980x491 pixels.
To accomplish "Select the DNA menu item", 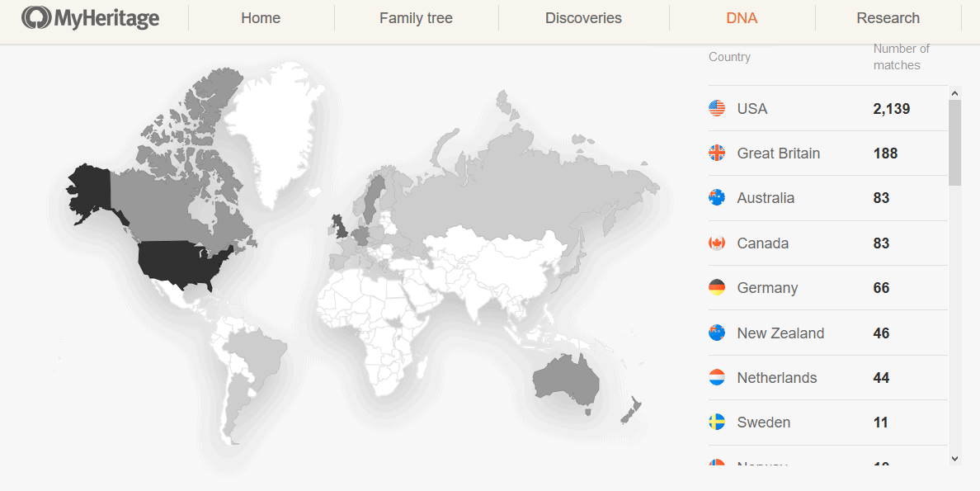I will (742, 18).
